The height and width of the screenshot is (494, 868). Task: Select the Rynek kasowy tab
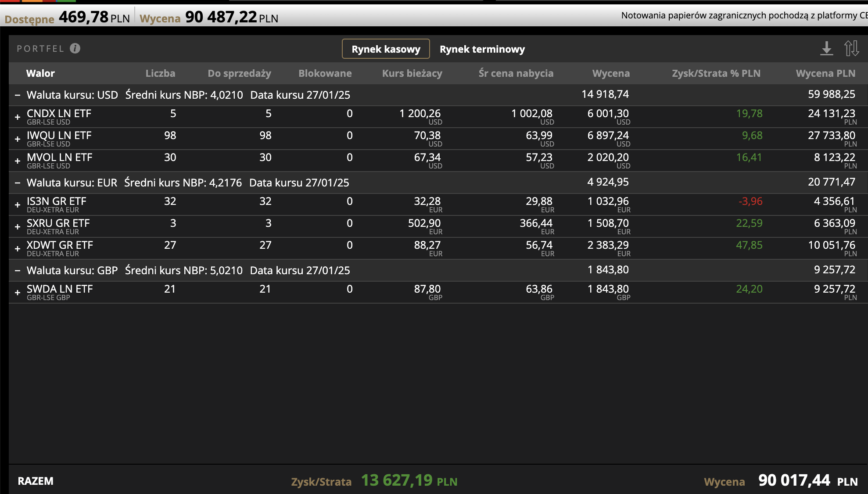[x=386, y=49]
